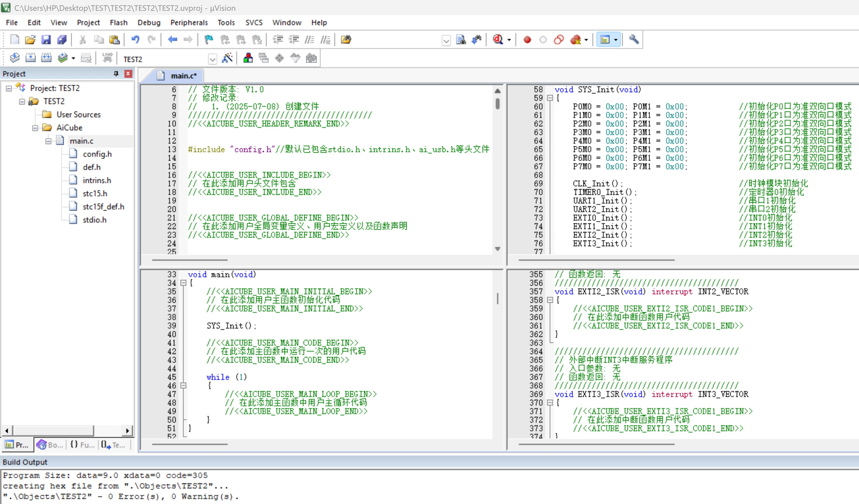Collapse the AiCube folder node

coord(35,128)
